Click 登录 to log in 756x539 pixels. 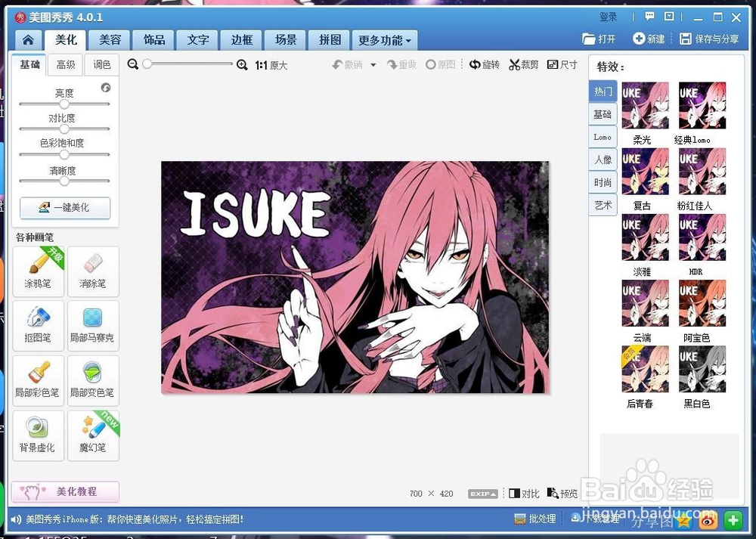[x=608, y=17]
